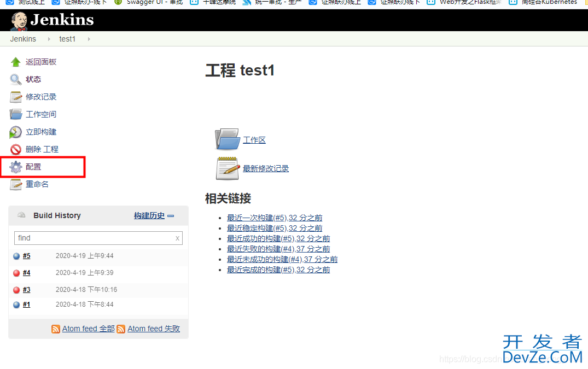Collapse build history with the dash icon
The image size is (588, 369).
point(171,216)
